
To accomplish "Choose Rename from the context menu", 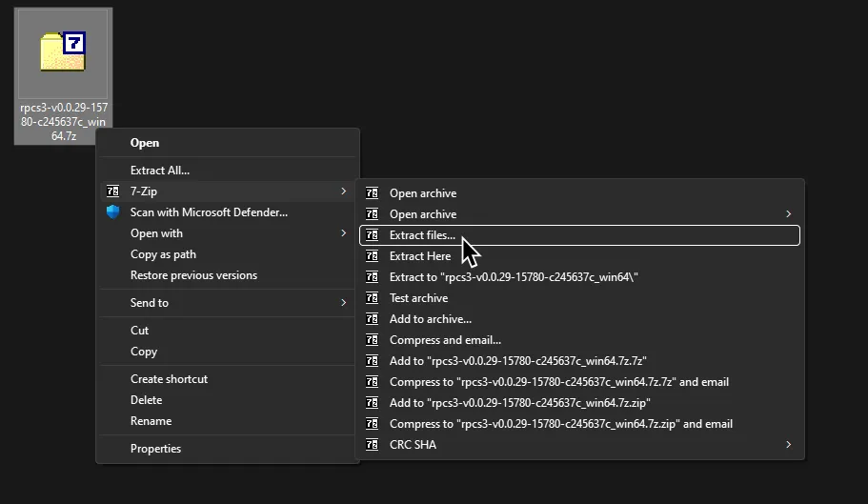I will (227, 421).
